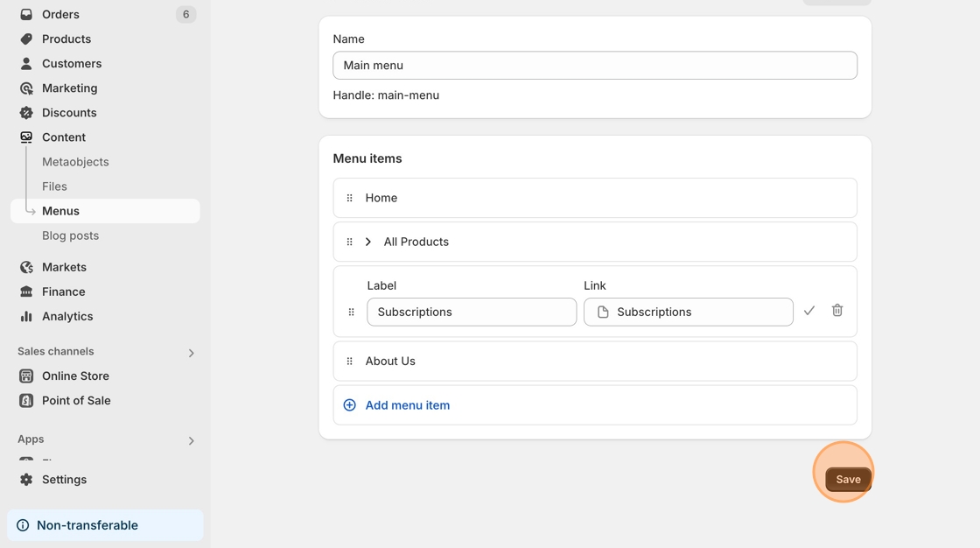The image size is (980, 548).
Task: Click the drag handle beside Home
Action: point(350,198)
